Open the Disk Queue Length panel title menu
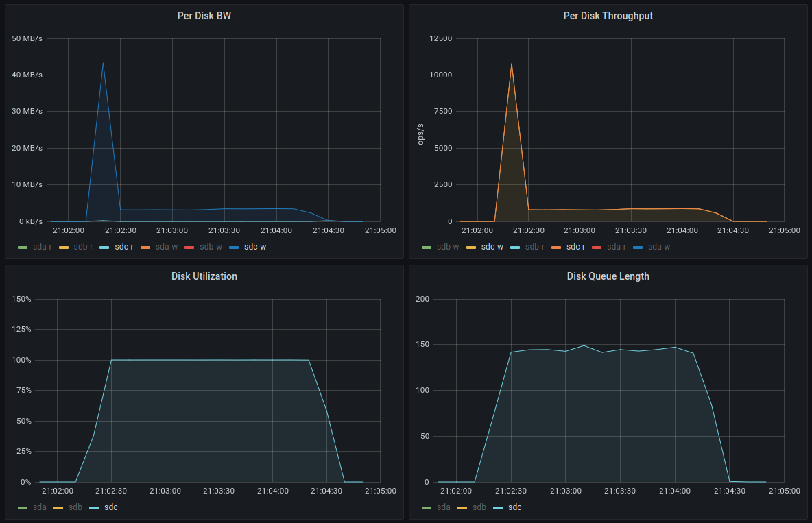This screenshot has width=812, height=523. point(608,276)
